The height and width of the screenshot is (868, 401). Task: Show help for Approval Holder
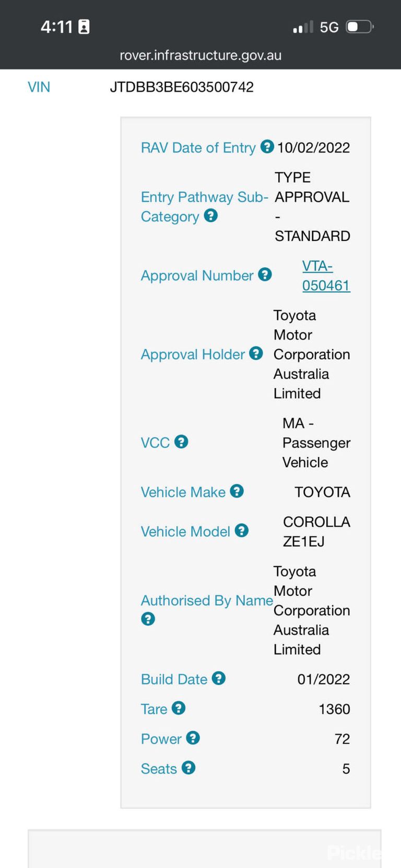click(x=256, y=353)
